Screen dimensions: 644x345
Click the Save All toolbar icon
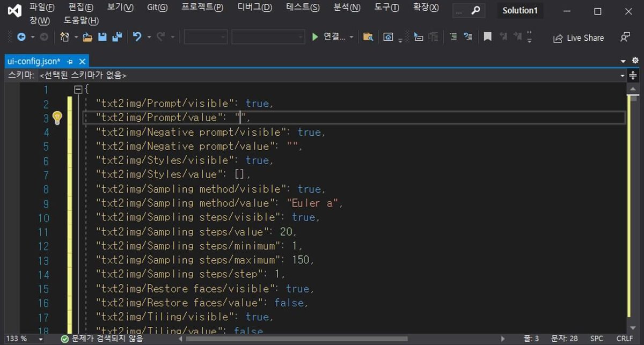(x=117, y=37)
